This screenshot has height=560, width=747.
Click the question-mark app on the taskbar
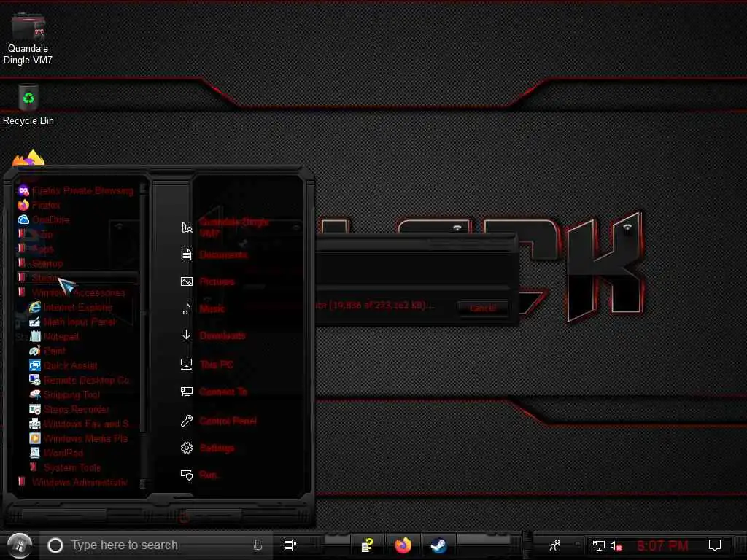(367, 545)
